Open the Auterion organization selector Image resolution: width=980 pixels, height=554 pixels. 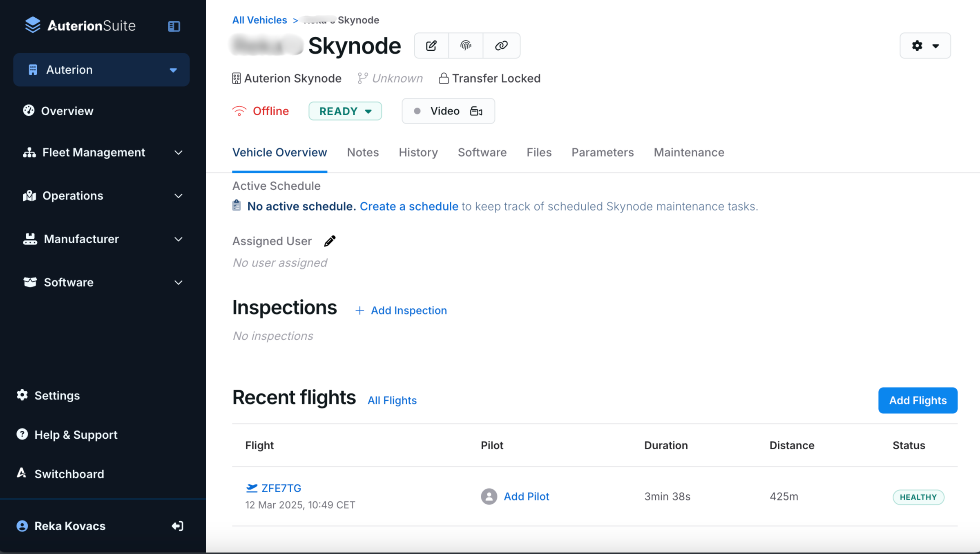(x=101, y=70)
